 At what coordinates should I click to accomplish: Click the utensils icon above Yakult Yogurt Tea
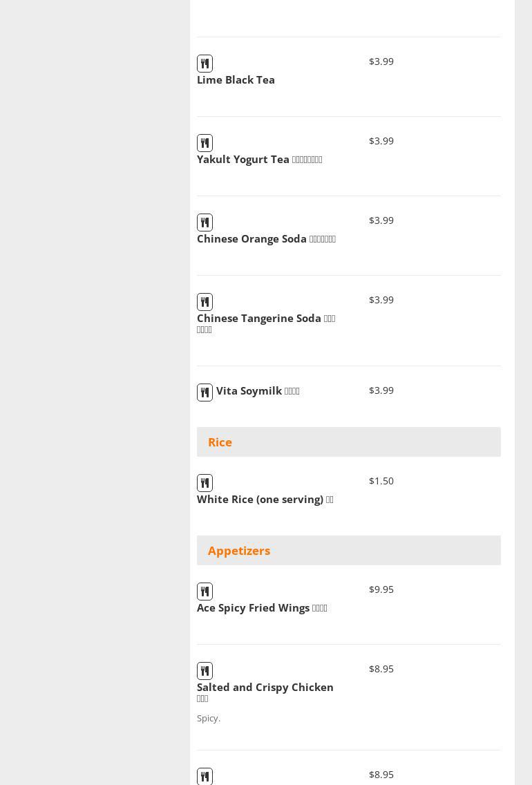(205, 143)
